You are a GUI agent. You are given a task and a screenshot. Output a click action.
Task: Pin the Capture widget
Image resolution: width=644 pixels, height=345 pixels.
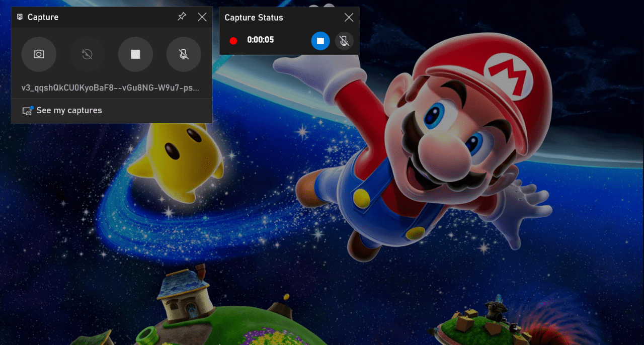[182, 17]
